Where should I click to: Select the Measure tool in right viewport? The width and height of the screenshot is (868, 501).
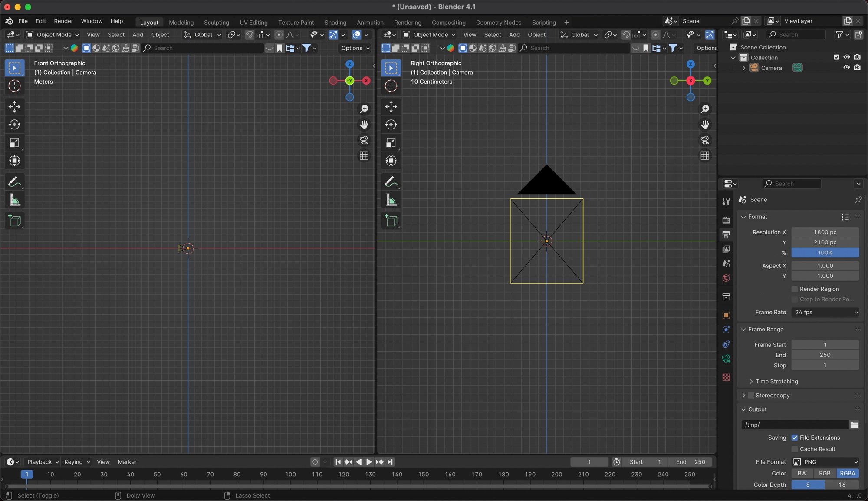pos(391,200)
